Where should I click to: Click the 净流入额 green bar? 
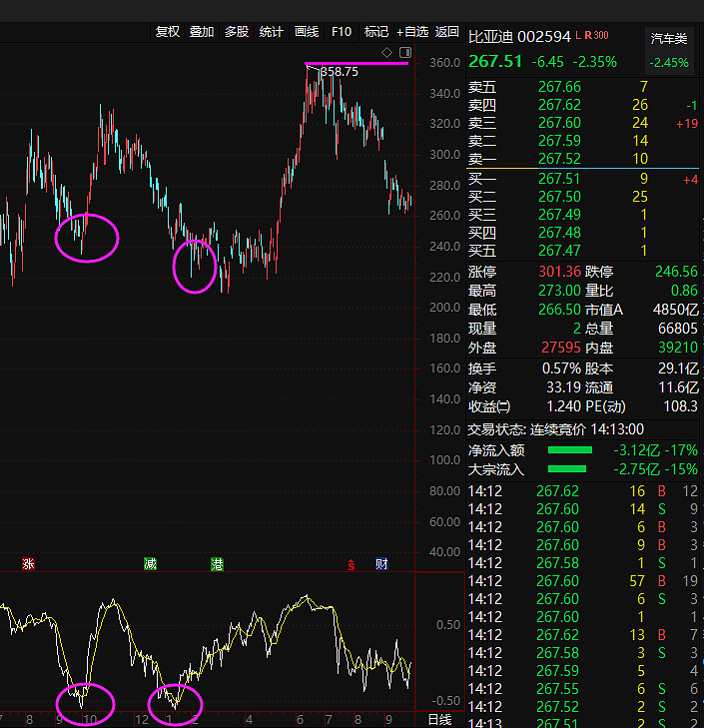click(x=570, y=450)
